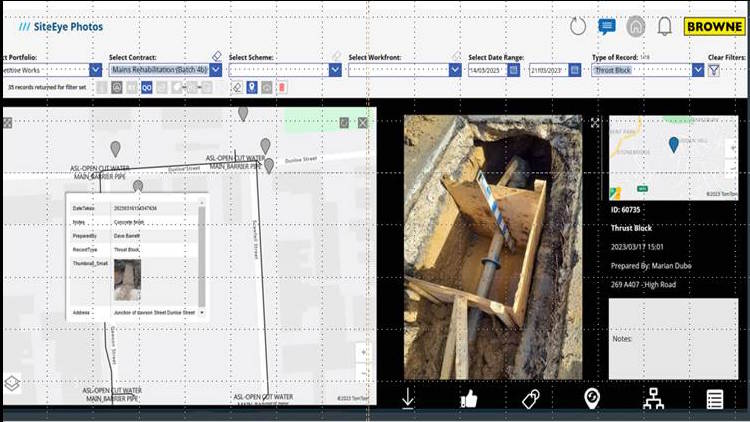Click the refresh icon in top header

[x=577, y=27]
